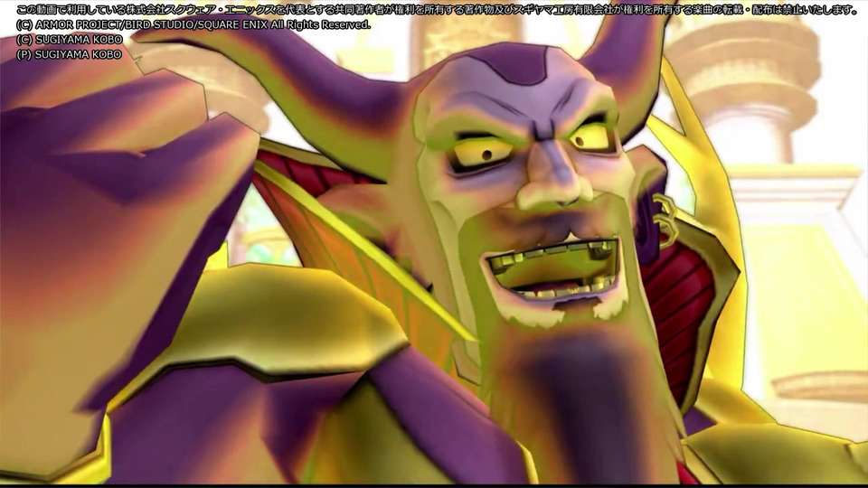Click the (P) SUGIYAMA KOBO text
Viewport: 868px width, 488px height.
[70, 55]
